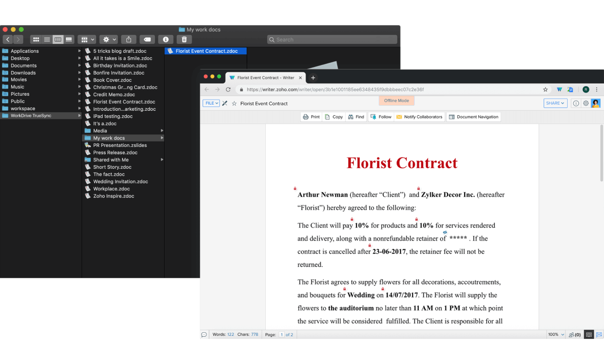This screenshot has height=364, width=604.
Task: Select the Documents folder in Finder
Action: [x=41, y=65]
